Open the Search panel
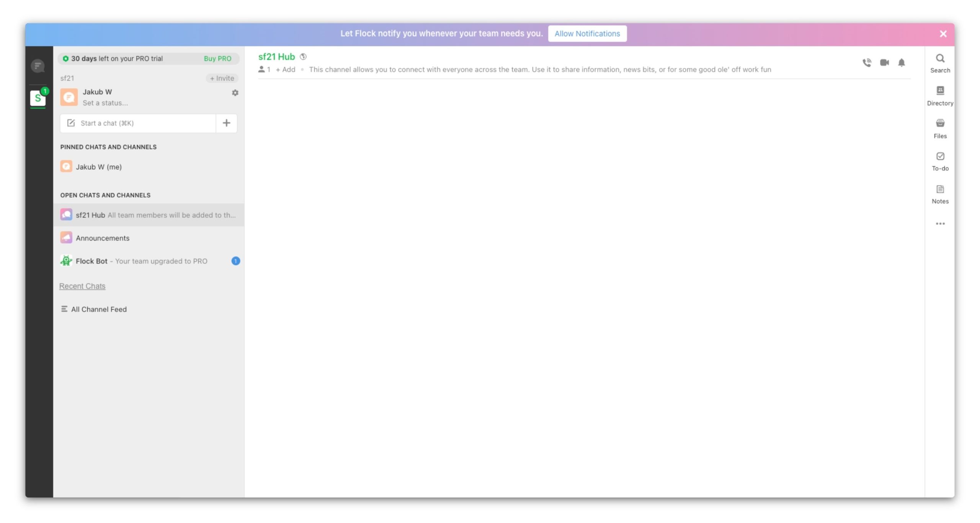980x523 pixels. 940,63
